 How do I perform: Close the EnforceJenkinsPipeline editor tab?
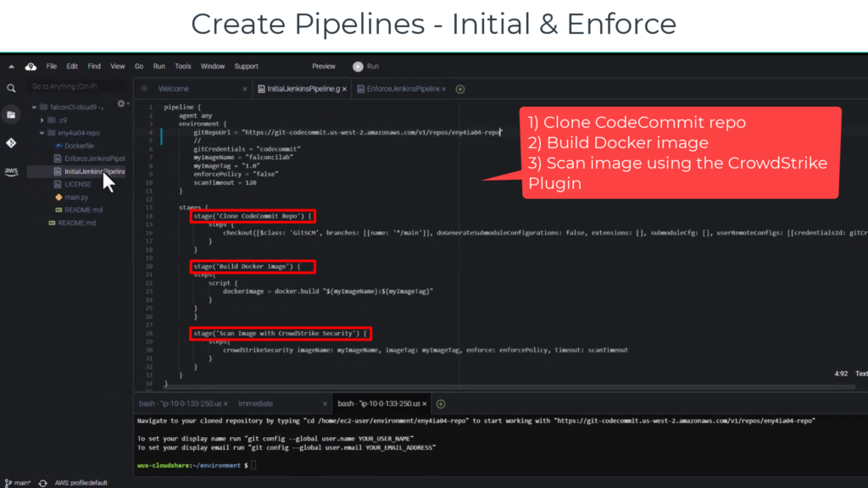point(444,89)
